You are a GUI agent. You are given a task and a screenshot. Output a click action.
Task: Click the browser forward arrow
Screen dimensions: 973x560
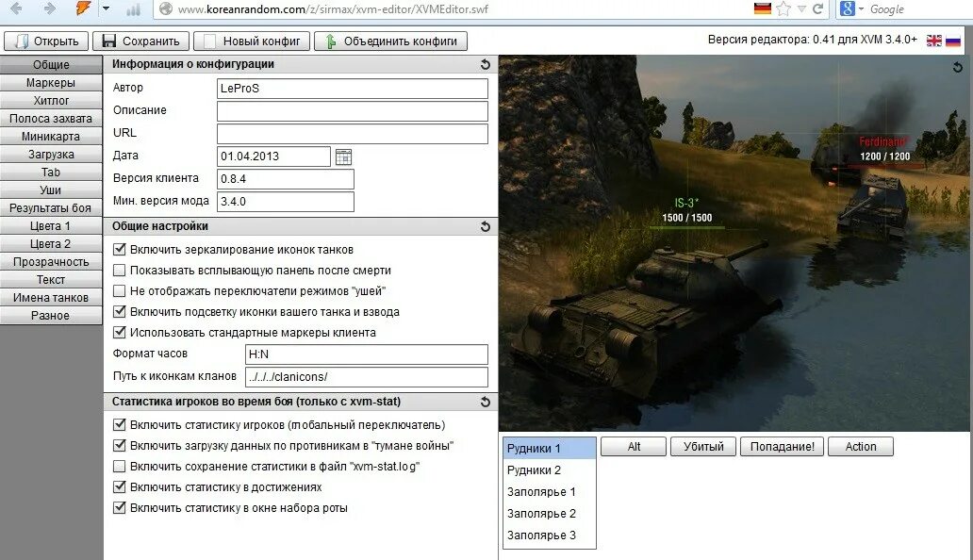tap(50, 8)
